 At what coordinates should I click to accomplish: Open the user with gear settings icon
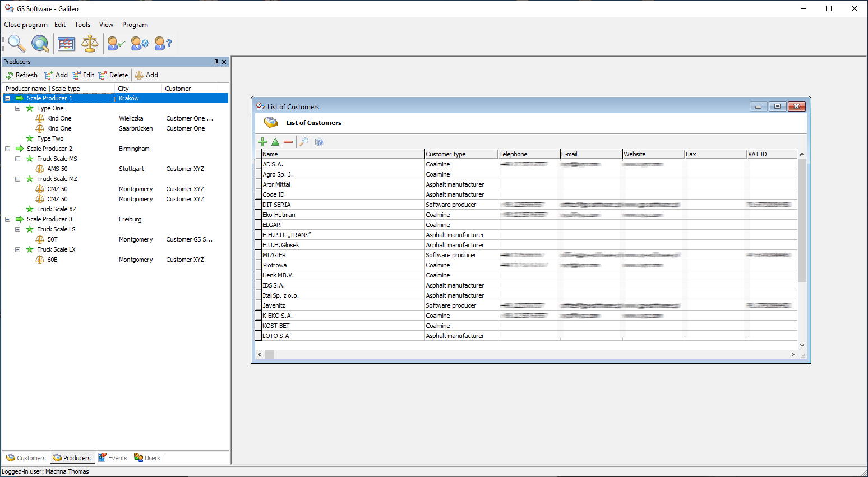140,43
